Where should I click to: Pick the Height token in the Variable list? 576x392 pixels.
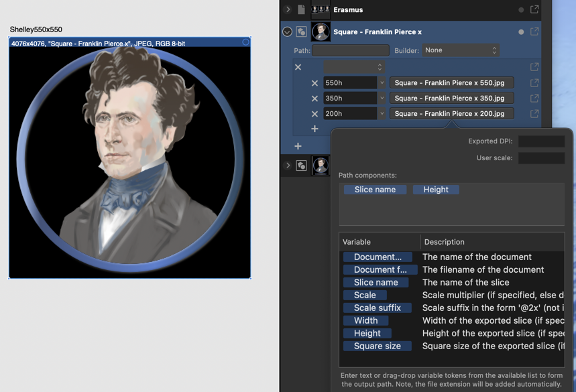(367, 334)
